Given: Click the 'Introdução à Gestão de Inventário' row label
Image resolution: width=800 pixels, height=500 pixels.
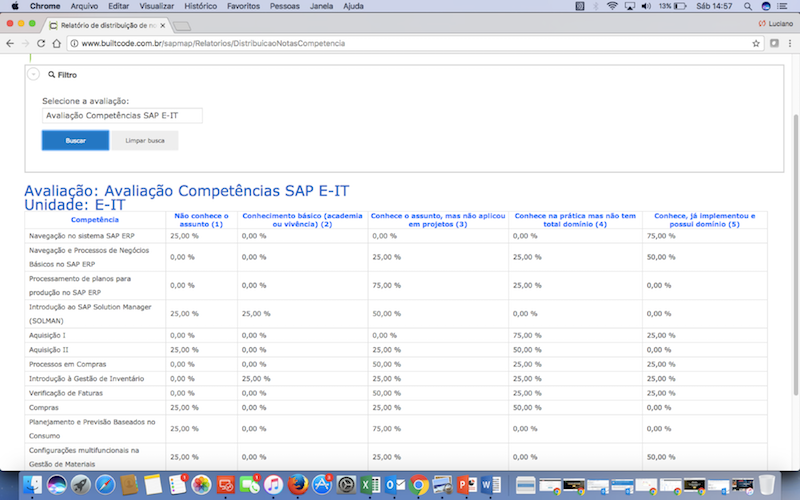Looking at the screenshot, I should [x=86, y=379].
